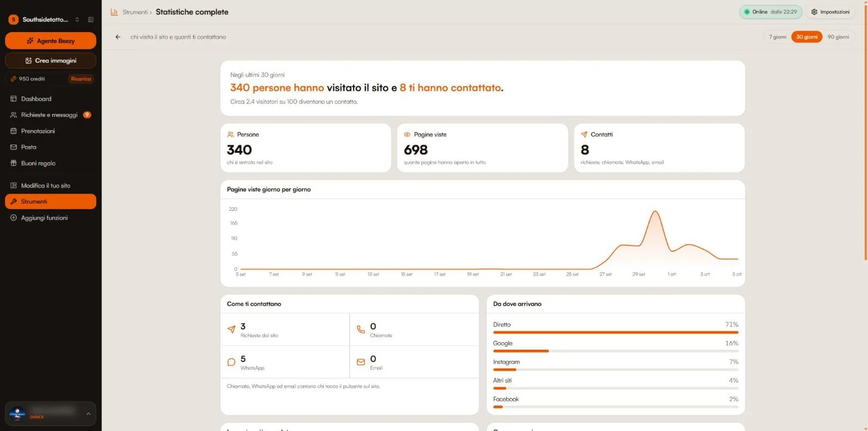
Task: Open Aggiungi funzioni in sidebar
Action: (x=50, y=218)
